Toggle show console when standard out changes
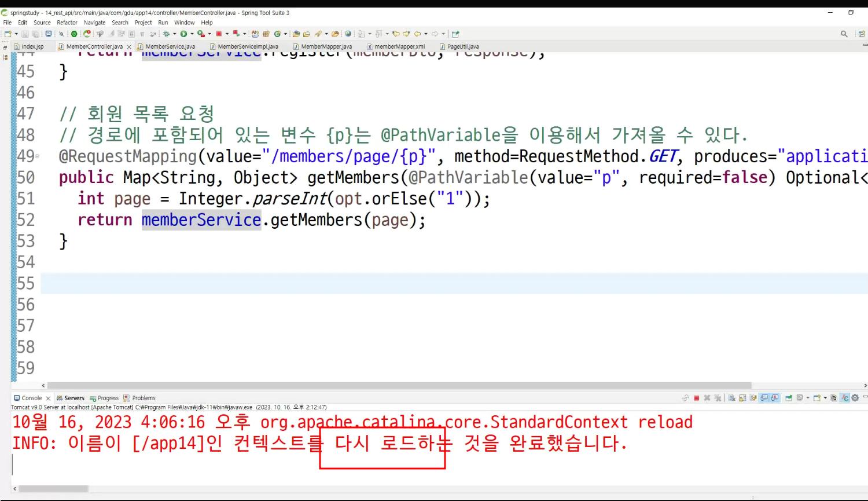The width and height of the screenshot is (868, 501). [764, 398]
